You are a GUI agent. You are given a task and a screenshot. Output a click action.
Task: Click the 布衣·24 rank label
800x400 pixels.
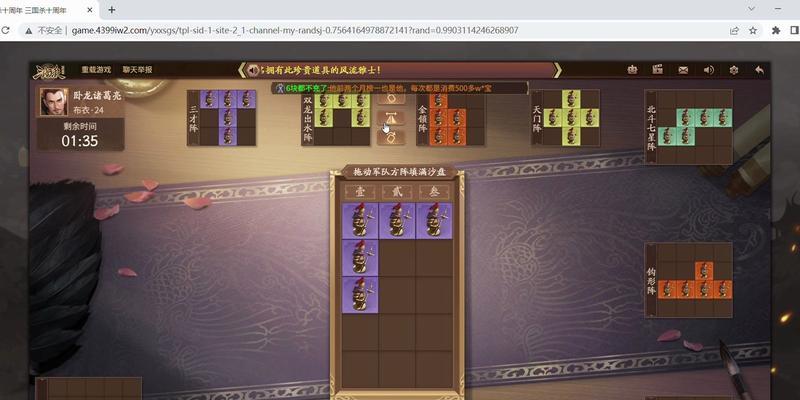pyautogui.click(x=88, y=110)
